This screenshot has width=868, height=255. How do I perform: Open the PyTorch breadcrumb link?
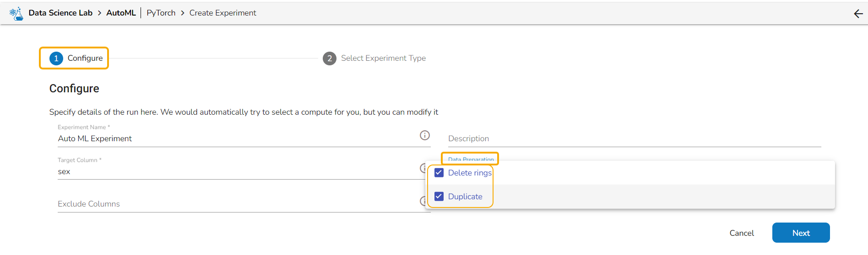point(161,13)
